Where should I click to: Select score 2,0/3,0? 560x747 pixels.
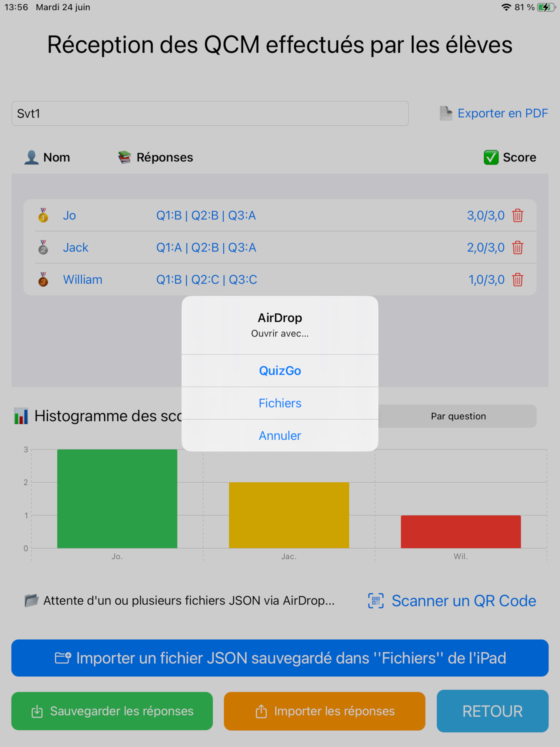486,247
